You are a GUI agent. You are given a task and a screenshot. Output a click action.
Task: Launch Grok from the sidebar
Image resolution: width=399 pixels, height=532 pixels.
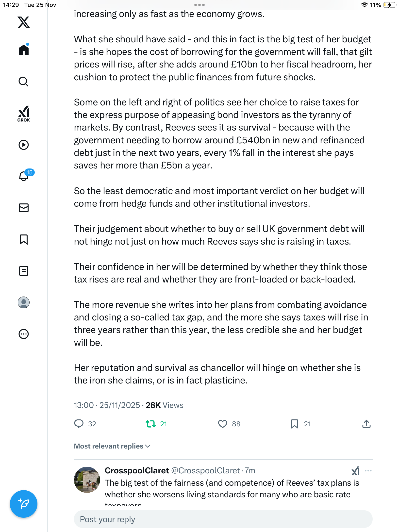click(x=24, y=114)
